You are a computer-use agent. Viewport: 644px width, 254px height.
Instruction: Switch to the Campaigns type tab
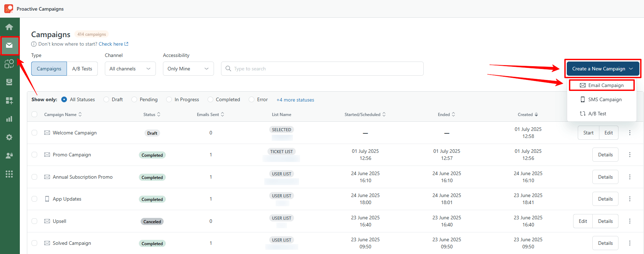49,69
